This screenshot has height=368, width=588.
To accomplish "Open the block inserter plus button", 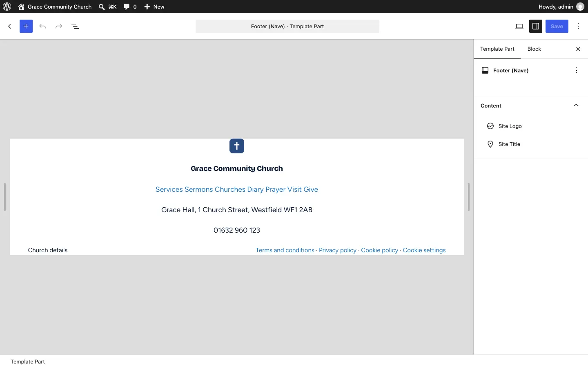I will point(26,26).
